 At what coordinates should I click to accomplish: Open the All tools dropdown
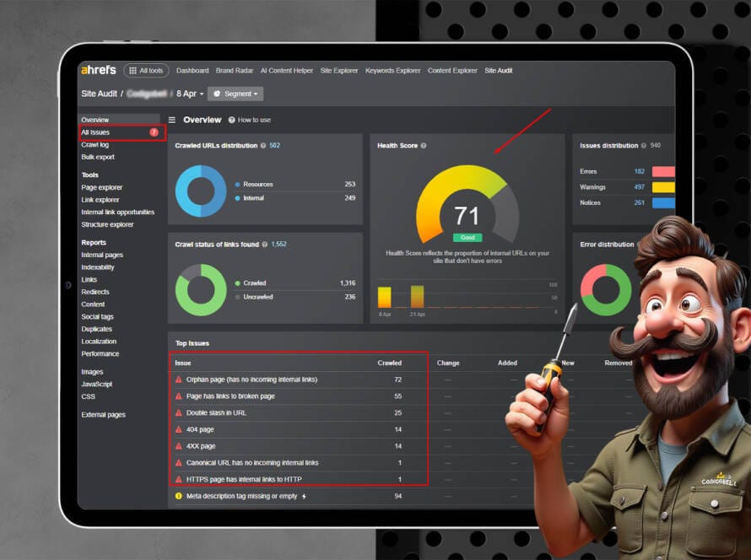(146, 71)
